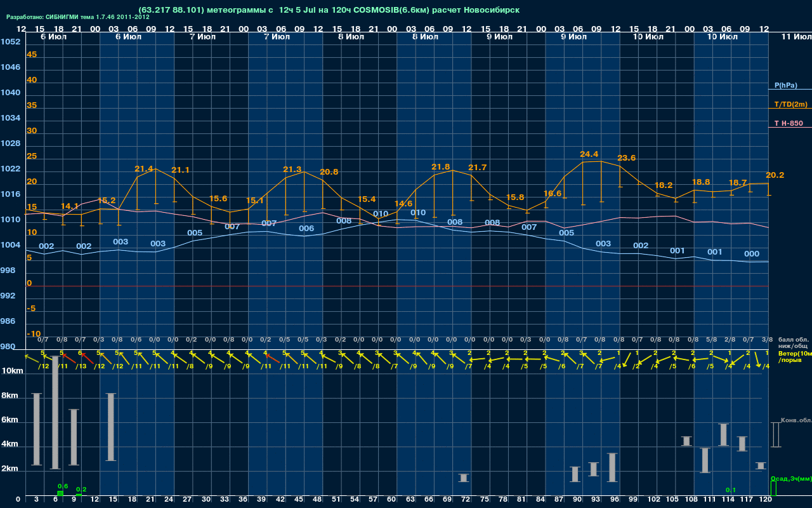Click the 21.7 temperature label
Screen dimensions: 812x508
[478, 168]
